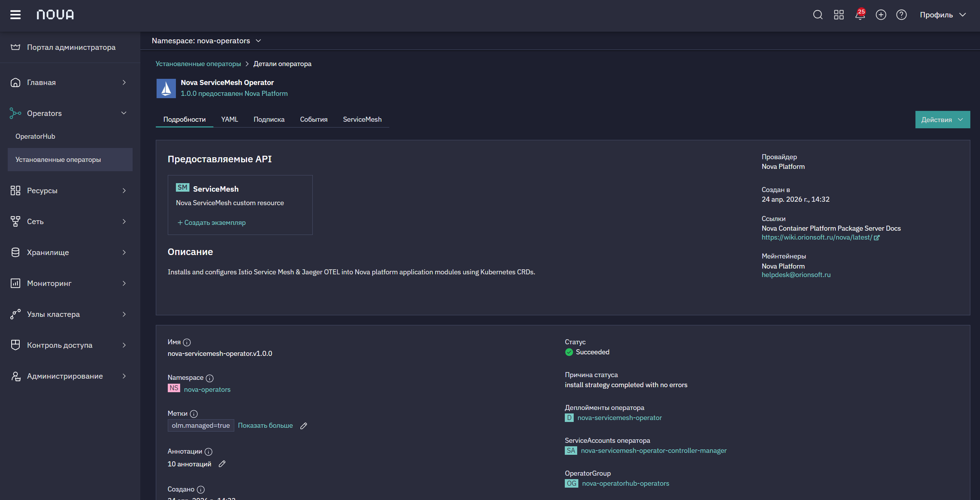Click the Мониторинг chart icon
This screenshot has height=500, width=980.
(15, 283)
